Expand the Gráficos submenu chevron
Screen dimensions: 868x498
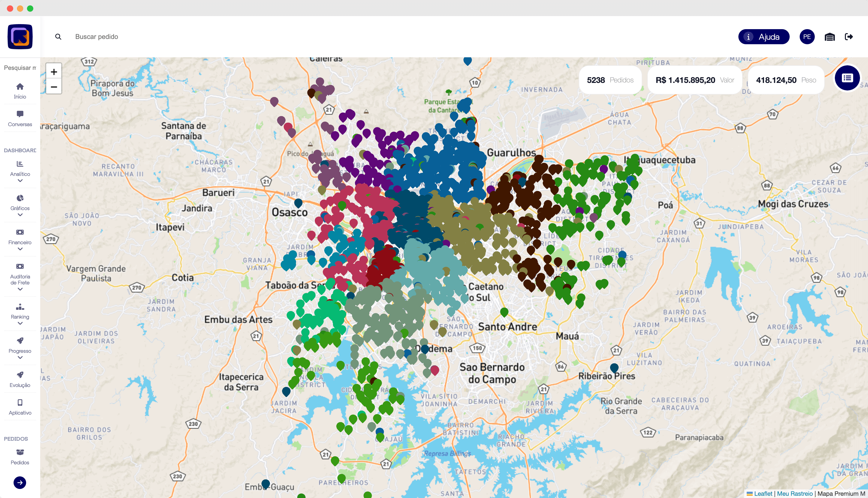click(x=20, y=215)
